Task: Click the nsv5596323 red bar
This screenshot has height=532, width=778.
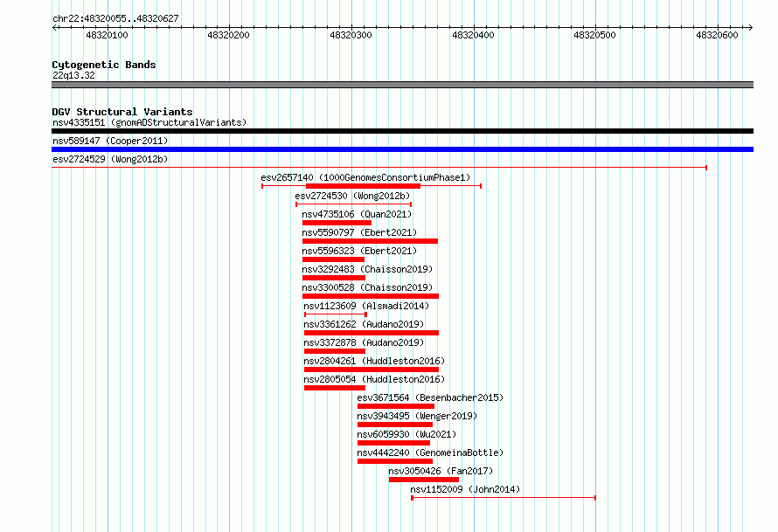Action: pyautogui.click(x=333, y=259)
